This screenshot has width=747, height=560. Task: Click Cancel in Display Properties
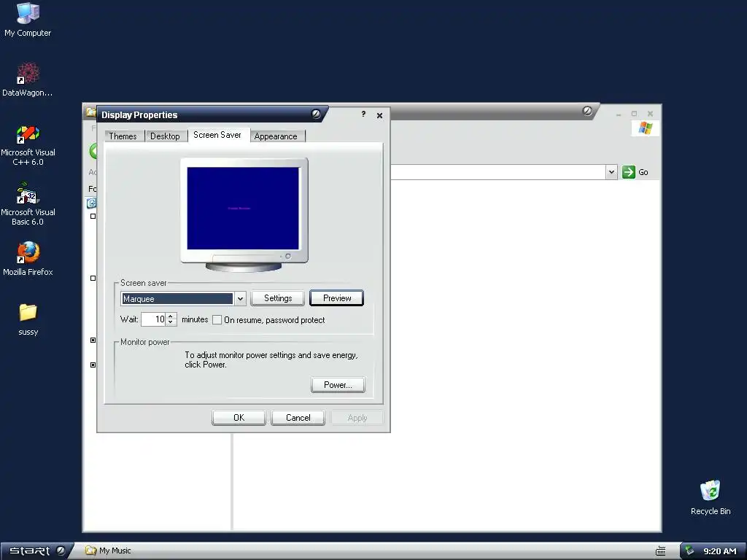pos(298,418)
